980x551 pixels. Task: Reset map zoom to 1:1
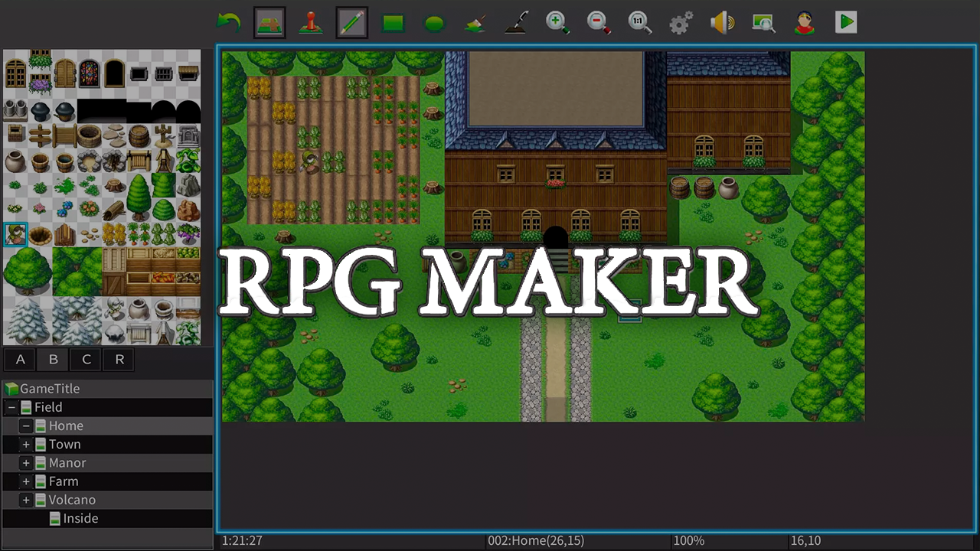tap(640, 23)
